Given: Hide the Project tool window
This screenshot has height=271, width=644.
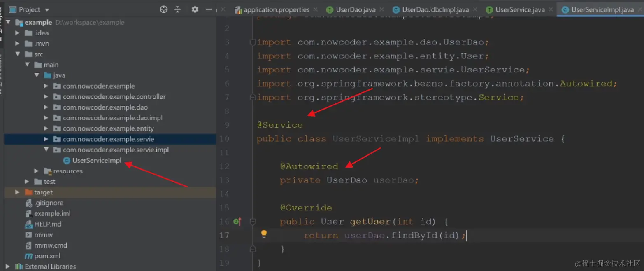Looking at the screenshot, I should (x=209, y=9).
